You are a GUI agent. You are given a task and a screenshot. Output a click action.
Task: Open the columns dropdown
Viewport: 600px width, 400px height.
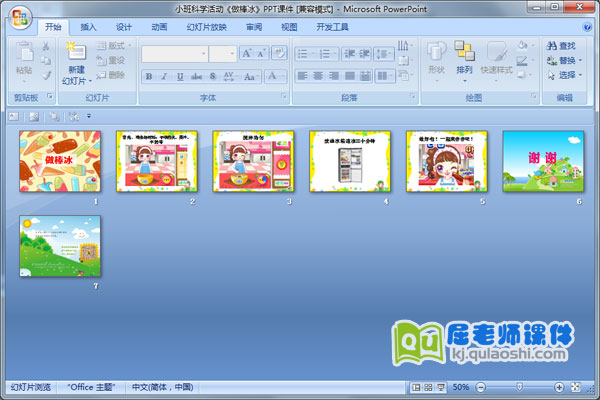385,76
